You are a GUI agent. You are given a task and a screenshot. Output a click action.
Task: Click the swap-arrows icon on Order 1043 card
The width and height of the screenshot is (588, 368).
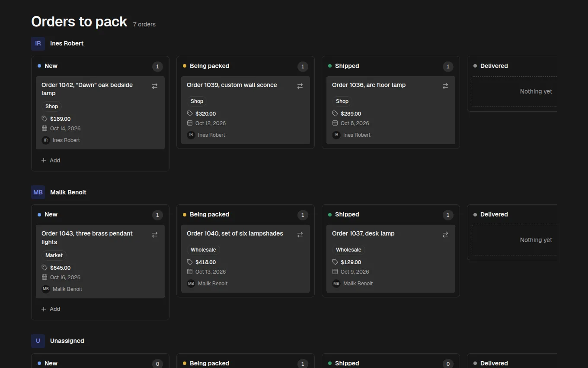point(155,235)
